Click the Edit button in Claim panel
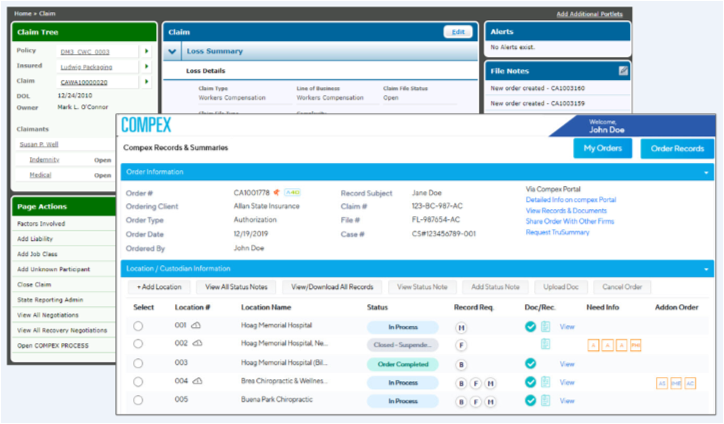This screenshot has width=724, height=424. (458, 32)
